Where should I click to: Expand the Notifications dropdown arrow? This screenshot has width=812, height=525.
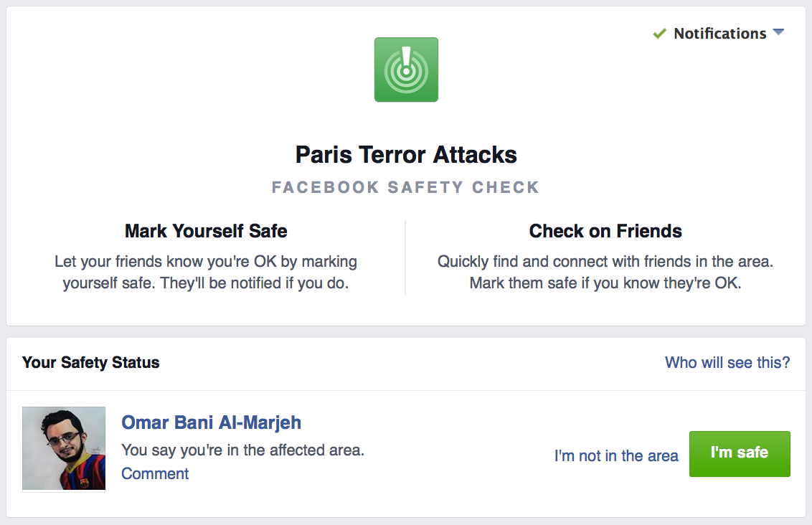pyautogui.click(x=778, y=33)
